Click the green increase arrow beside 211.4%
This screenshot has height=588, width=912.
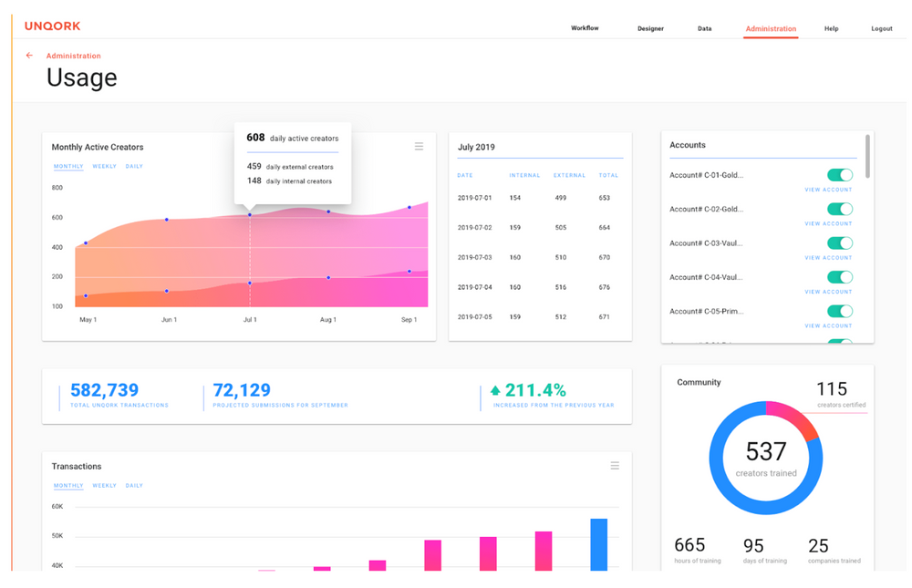click(495, 390)
